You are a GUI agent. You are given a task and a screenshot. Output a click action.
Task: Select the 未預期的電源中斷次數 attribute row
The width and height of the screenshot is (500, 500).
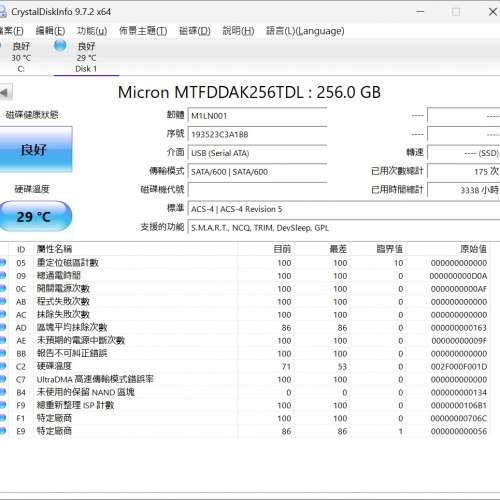pos(245,340)
